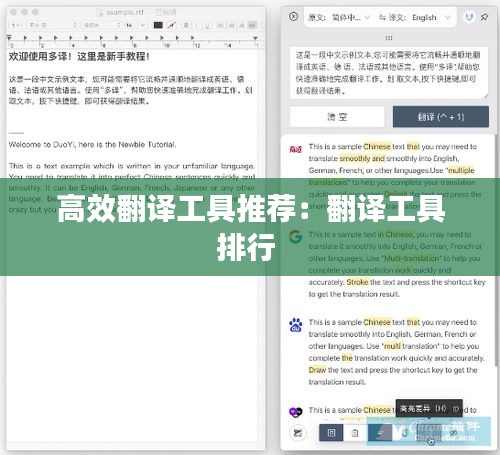Screen dimensions: 500x455
Task: Open the paragraph style dropdown in the example.rtf toolbar
Action: click(x=15, y=25)
